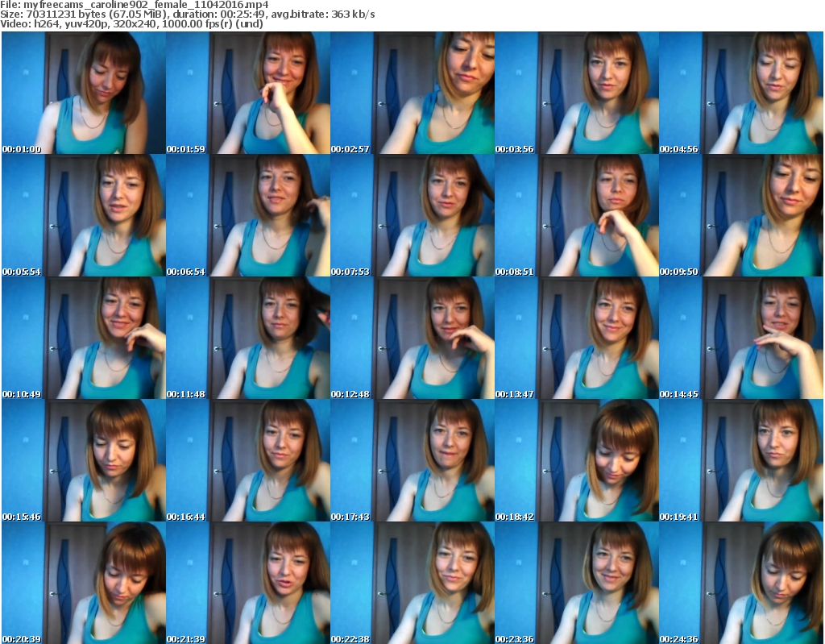The width and height of the screenshot is (825, 644).
Task: Click the thumbnail at 00:20:39
Action: 84,583
